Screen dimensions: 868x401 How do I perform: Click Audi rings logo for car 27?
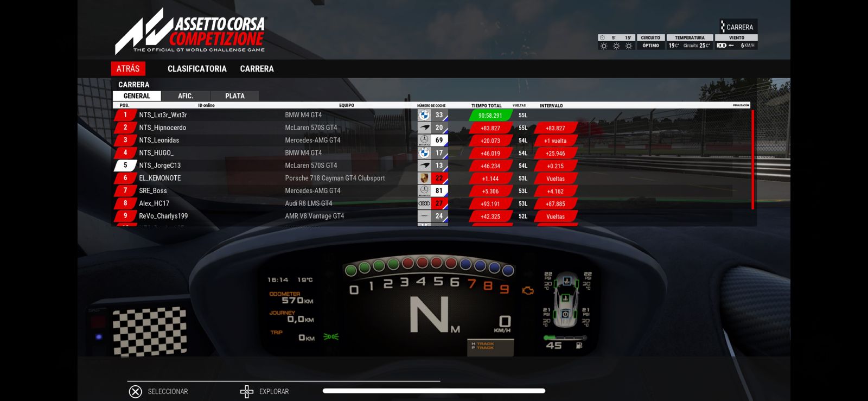[424, 203]
